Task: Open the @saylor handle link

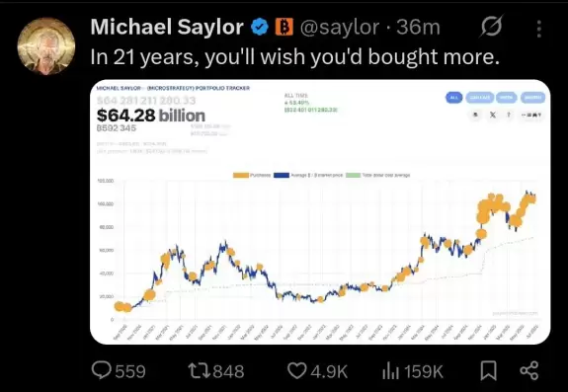Action: pyautogui.click(x=340, y=28)
